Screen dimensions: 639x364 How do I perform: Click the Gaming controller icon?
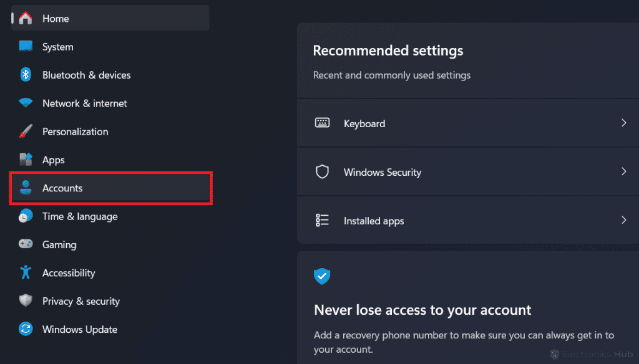(26, 244)
